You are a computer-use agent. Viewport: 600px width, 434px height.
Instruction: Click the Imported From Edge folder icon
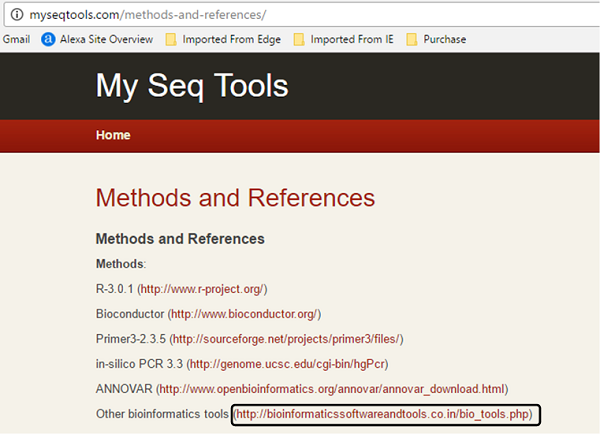[171, 39]
